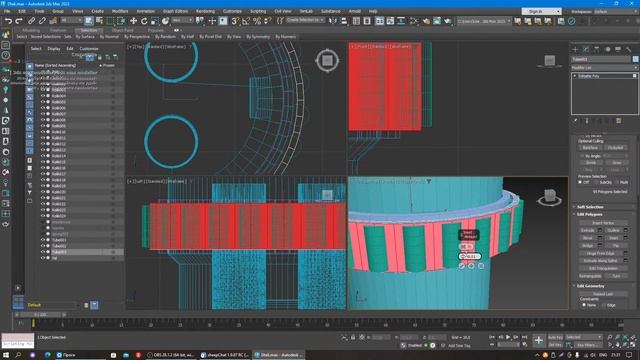Screen dimensions: 640x360
Task: Open the Sign In dropdown
Action: click(x=541, y=11)
